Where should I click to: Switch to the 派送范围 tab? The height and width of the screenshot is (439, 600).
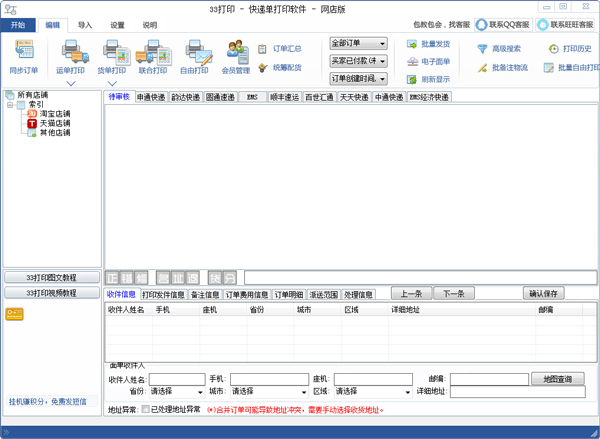pos(324,294)
